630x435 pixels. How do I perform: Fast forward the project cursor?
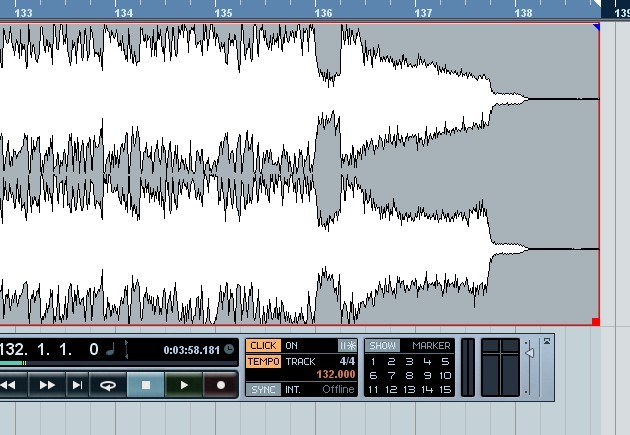click(x=47, y=385)
